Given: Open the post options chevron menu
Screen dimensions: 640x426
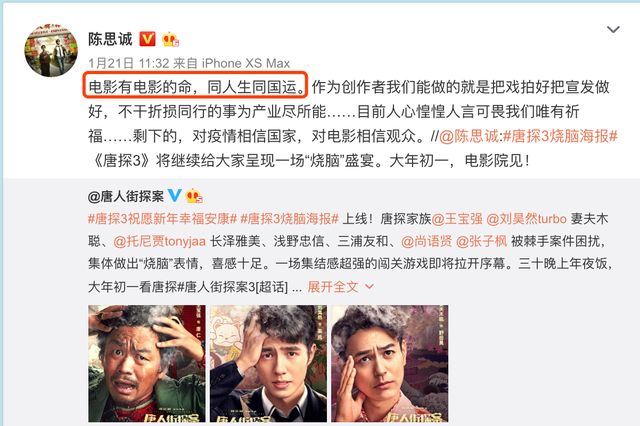Looking at the screenshot, I should [x=613, y=29].
